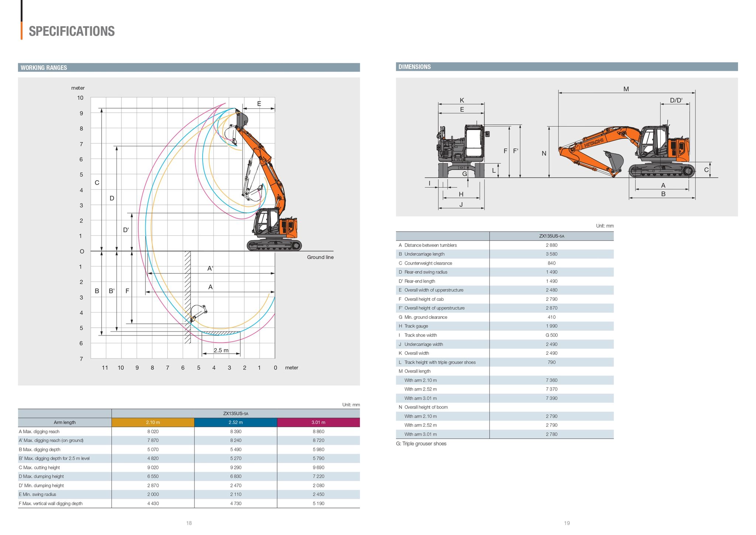Click "D' Min. dumping height" row label
The image size is (756, 535).
click(41, 485)
